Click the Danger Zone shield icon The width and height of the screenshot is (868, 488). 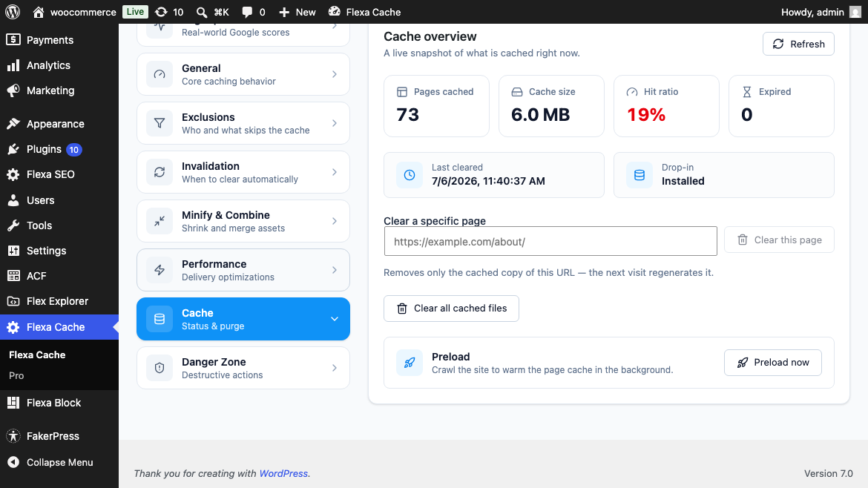(x=160, y=368)
